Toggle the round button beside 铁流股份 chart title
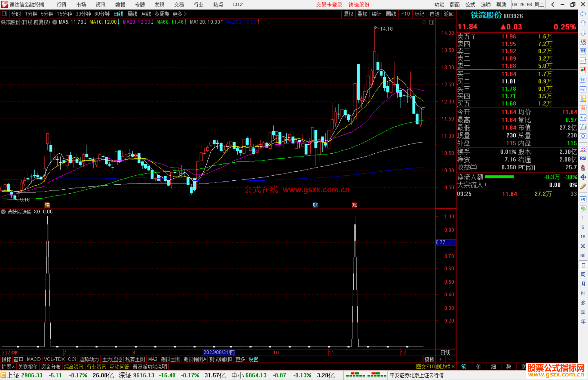The image size is (588, 380). click(55, 22)
